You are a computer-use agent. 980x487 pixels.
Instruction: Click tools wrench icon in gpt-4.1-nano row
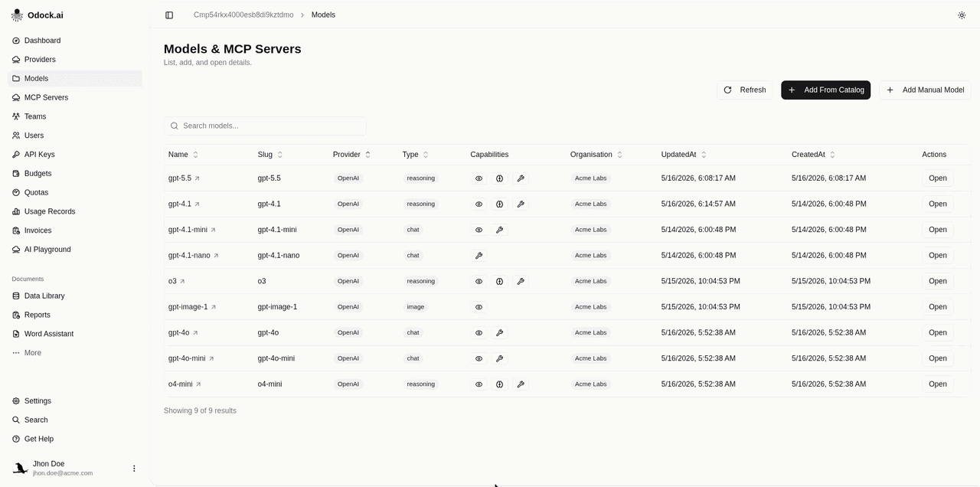pyautogui.click(x=479, y=256)
